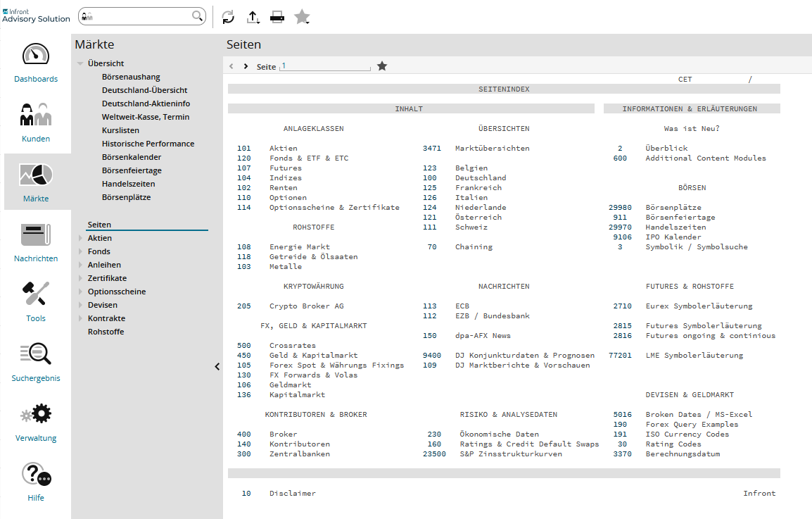Open the Nachrichten sidebar icon
The height and width of the screenshot is (519, 812).
pyautogui.click(x=36, y=236)
